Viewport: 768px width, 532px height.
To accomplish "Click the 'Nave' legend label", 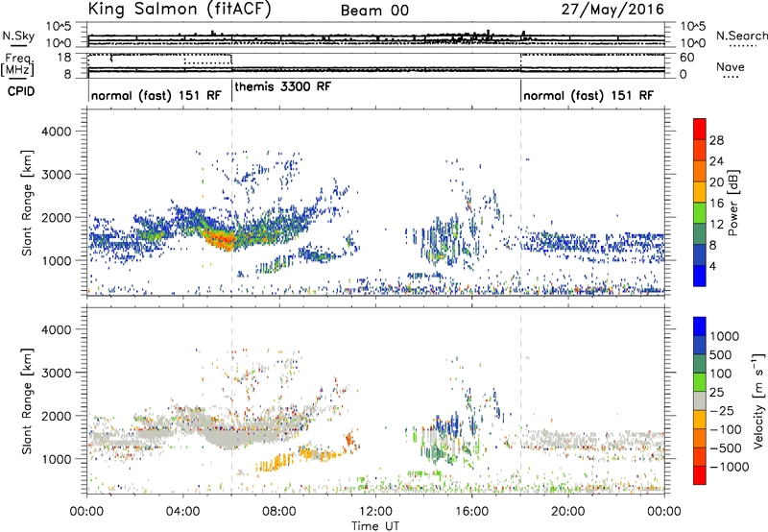I will point(731,67).
